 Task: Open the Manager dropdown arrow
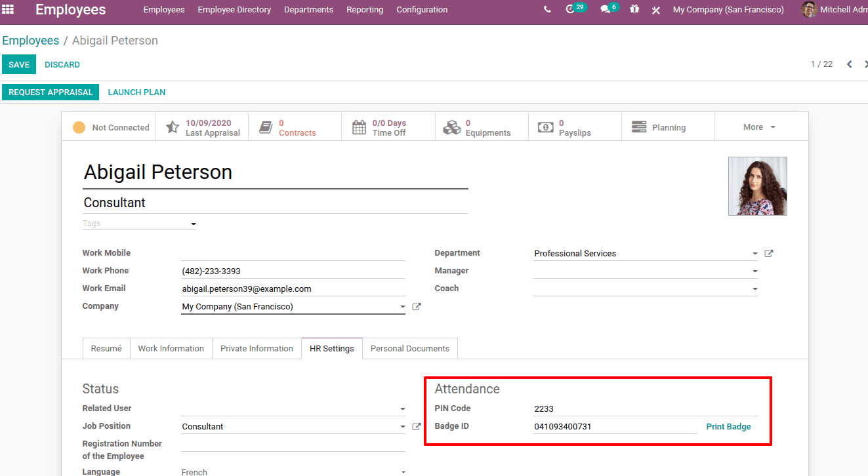[x=755, y=271]
